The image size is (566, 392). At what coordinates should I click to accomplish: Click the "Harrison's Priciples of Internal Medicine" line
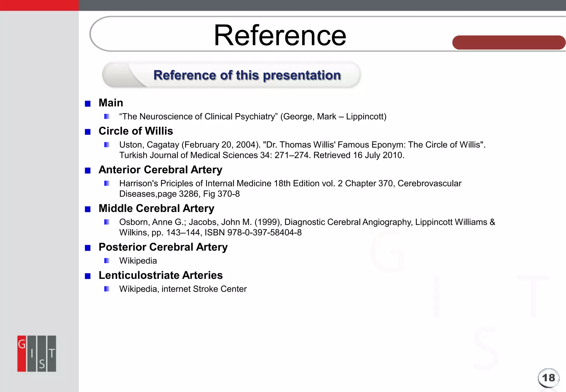290,183
